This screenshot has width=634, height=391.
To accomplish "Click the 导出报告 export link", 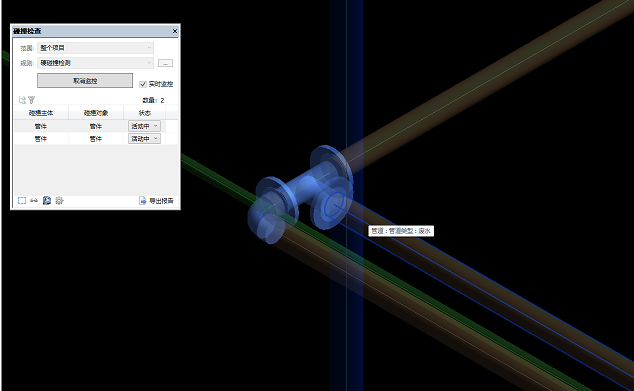I will [x=161, y=201].
